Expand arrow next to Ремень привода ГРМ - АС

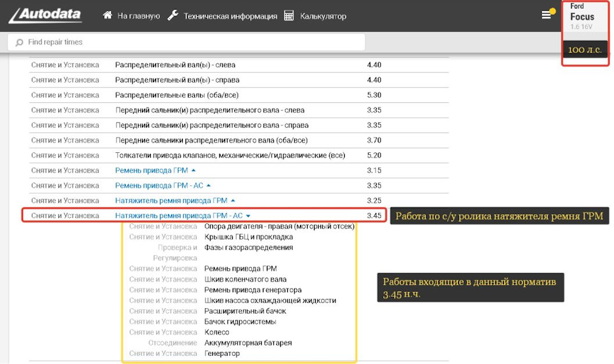pos(209,186)
